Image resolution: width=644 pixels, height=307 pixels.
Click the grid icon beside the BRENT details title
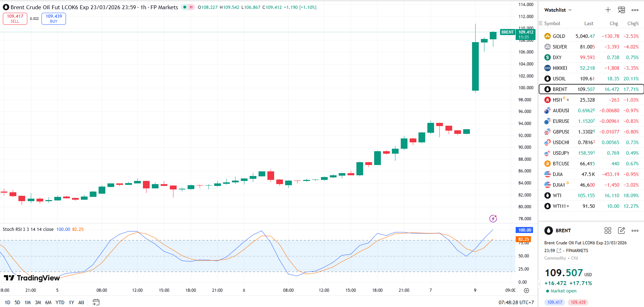pyautogui.click(x=608, y=231)
